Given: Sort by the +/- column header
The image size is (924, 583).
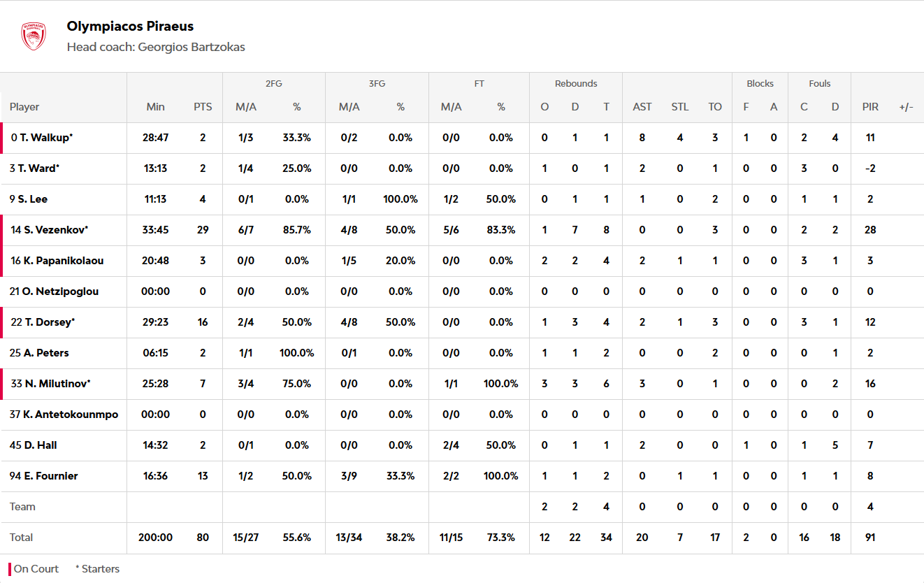Looking at the screenshot, I should 906,107.
